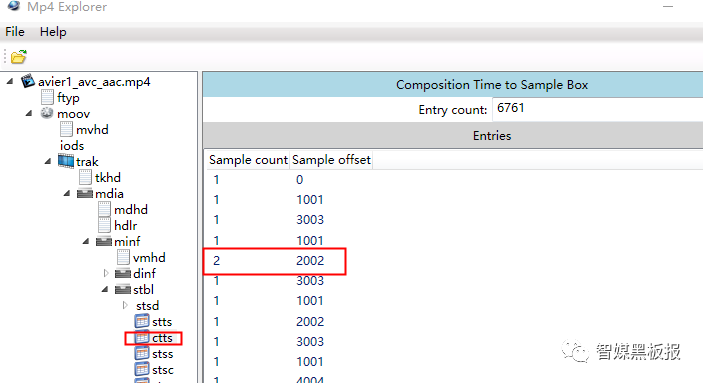Select the row with sample offset 0
Viewport: 703px width, 383px height.
click(x=454, y=179)
